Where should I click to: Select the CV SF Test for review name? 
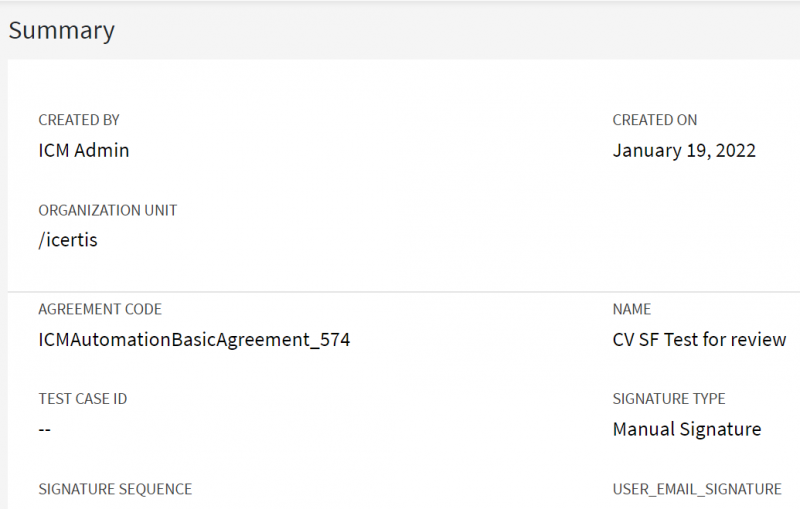(699, 340)
